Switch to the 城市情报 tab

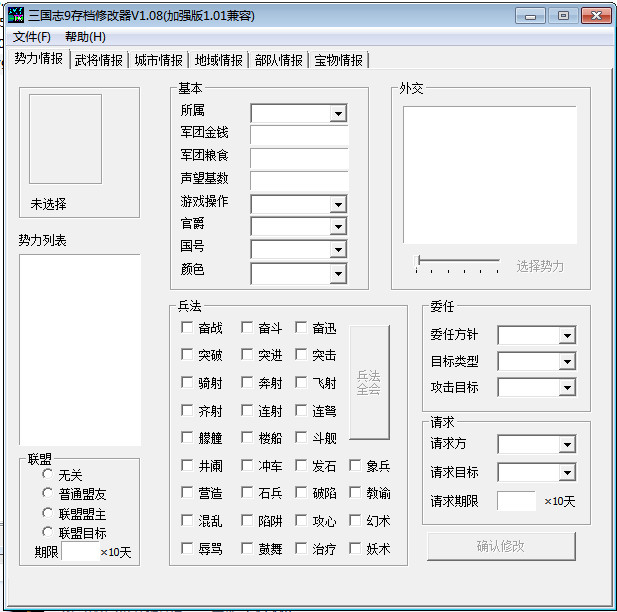[159, 60]
